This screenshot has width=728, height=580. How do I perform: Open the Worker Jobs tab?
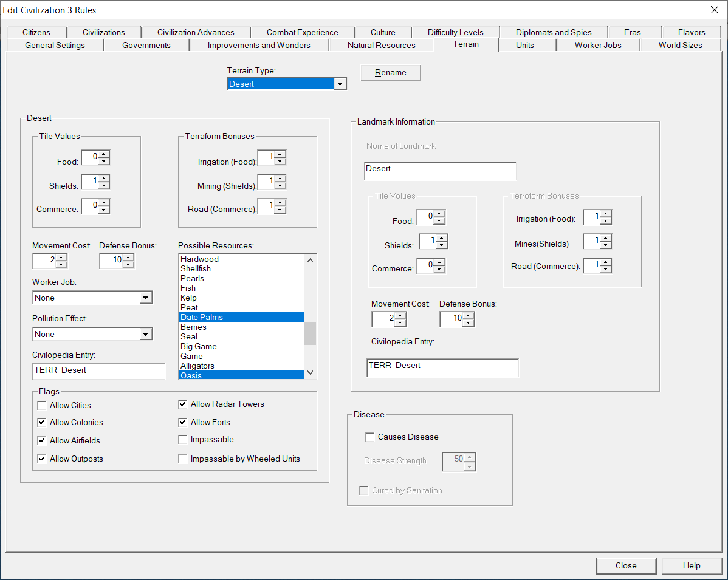pyautogui.click(x=597, y=45)
